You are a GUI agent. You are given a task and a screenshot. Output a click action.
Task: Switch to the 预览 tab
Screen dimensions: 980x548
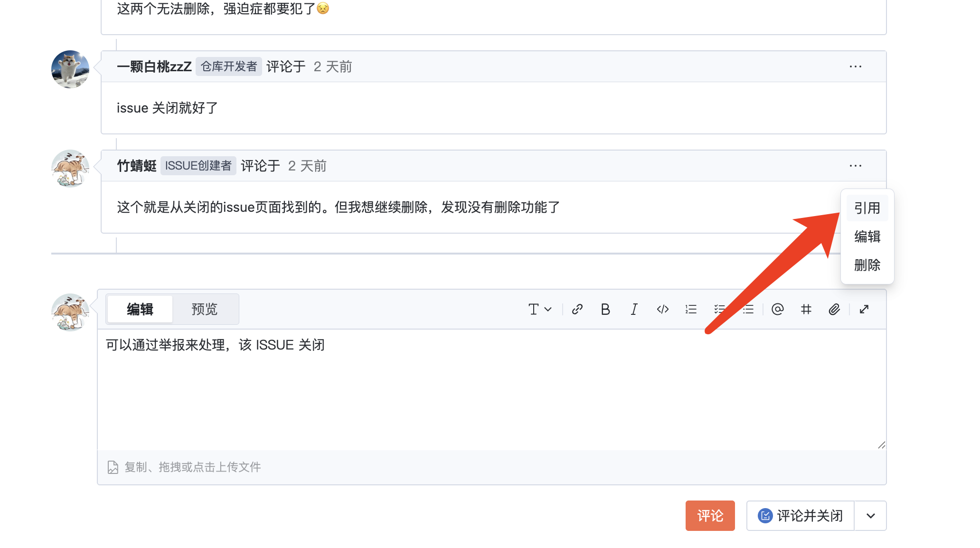tap(204, 309)
